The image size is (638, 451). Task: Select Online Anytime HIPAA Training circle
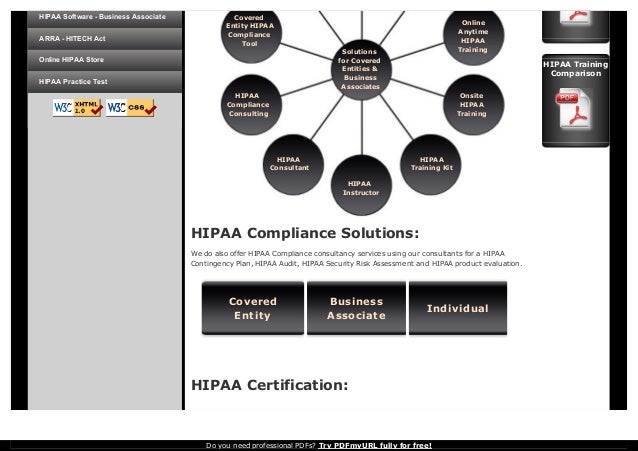[x=473, y=36]
